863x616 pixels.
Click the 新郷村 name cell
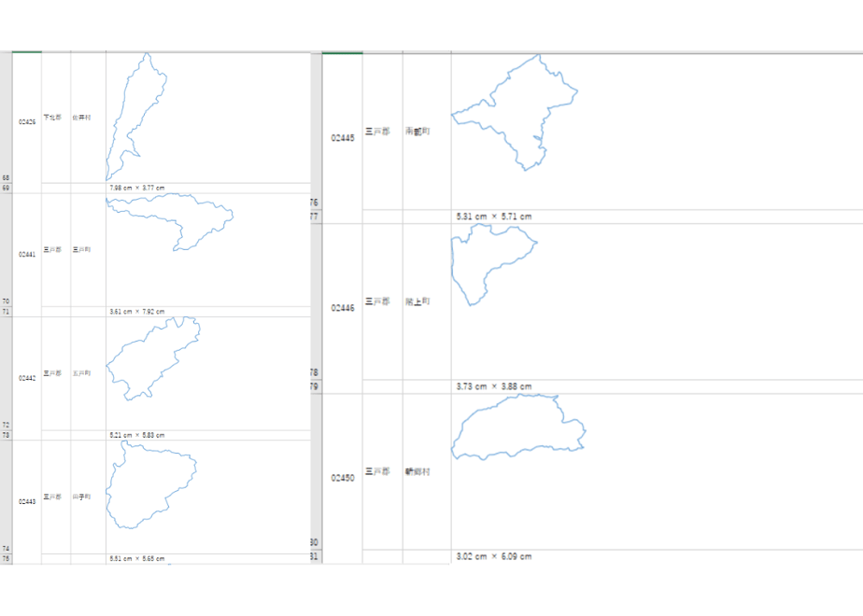(427, 471)
